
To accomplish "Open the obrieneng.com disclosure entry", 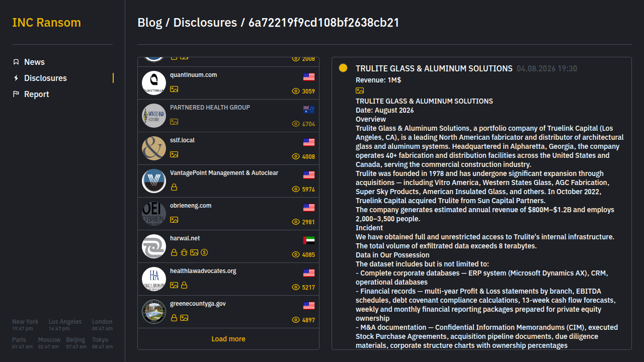I will 228,214.
